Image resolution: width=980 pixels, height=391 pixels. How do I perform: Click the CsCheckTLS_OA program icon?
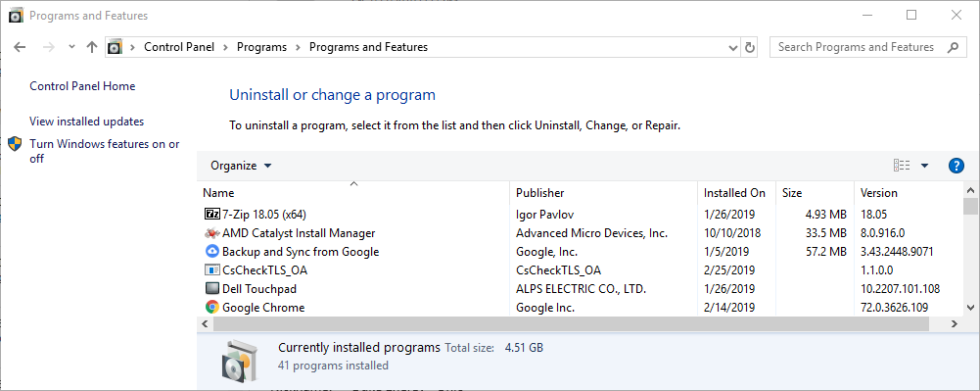pyautogui.click(x=212, y=270)
